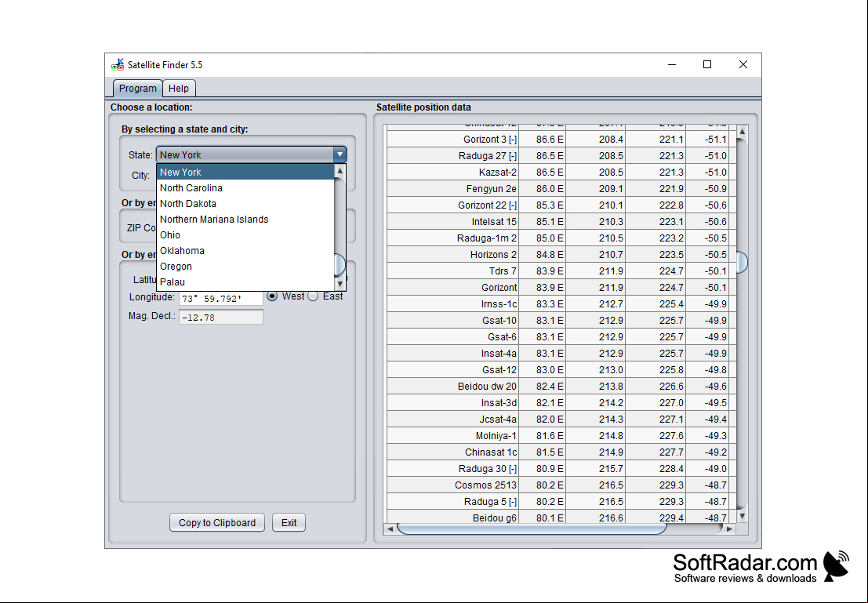Click the Copy to Clipboard button
Screen dimensions: 868x603
click(217, 523)
